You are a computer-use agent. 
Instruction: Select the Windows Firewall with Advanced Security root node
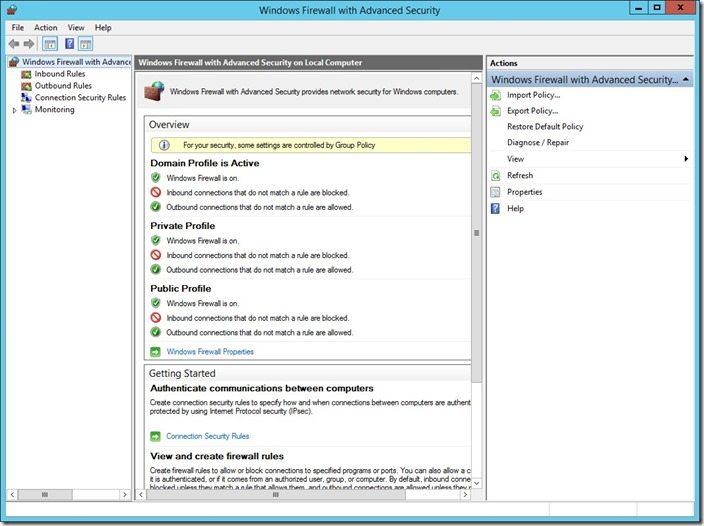tap(76, 62)
